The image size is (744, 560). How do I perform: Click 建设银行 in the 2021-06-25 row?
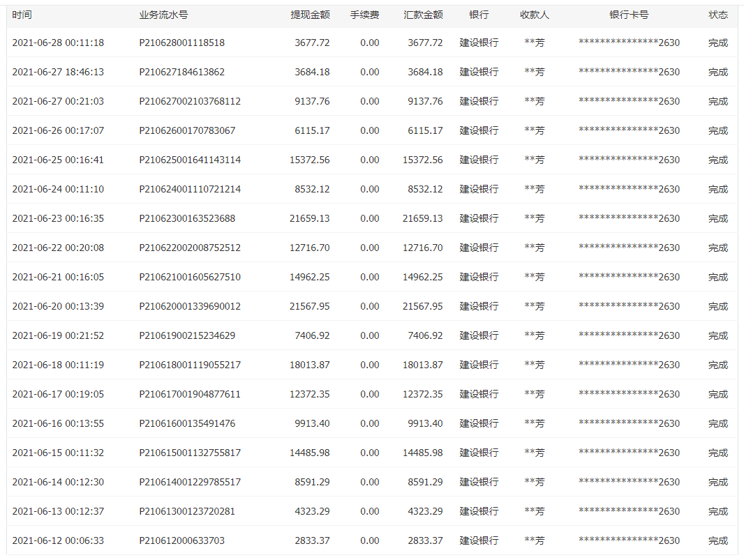479,160
